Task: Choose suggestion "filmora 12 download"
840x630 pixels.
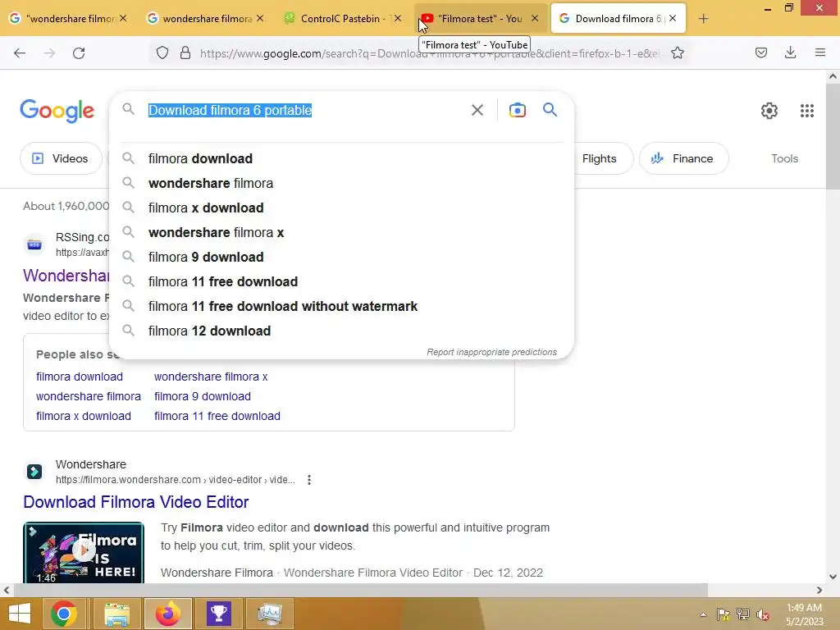Action: pos(341,331)
